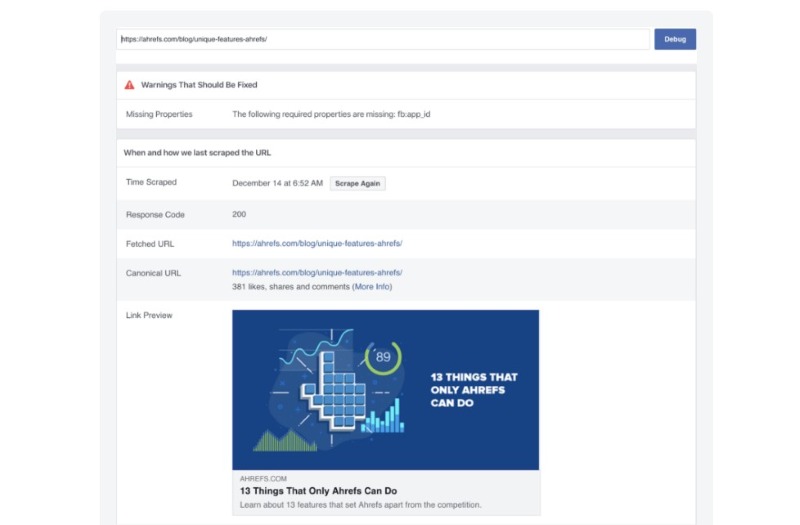Viewport: 800px width, 525px height.
Task: Click the 'Missing Properties' label
Action: tap(159, 114)
